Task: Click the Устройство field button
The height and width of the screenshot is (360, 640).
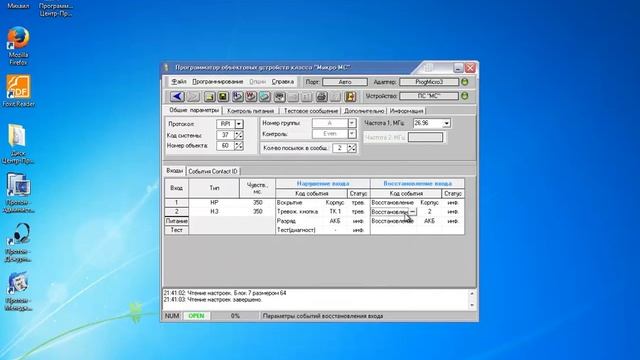Action: point(429,96)
